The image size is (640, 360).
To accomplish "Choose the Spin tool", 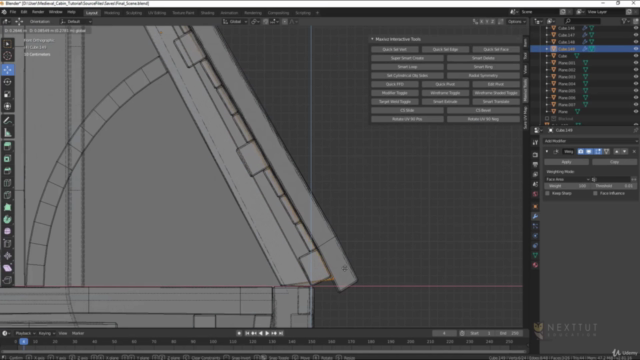I will click(x=7, y=220).
